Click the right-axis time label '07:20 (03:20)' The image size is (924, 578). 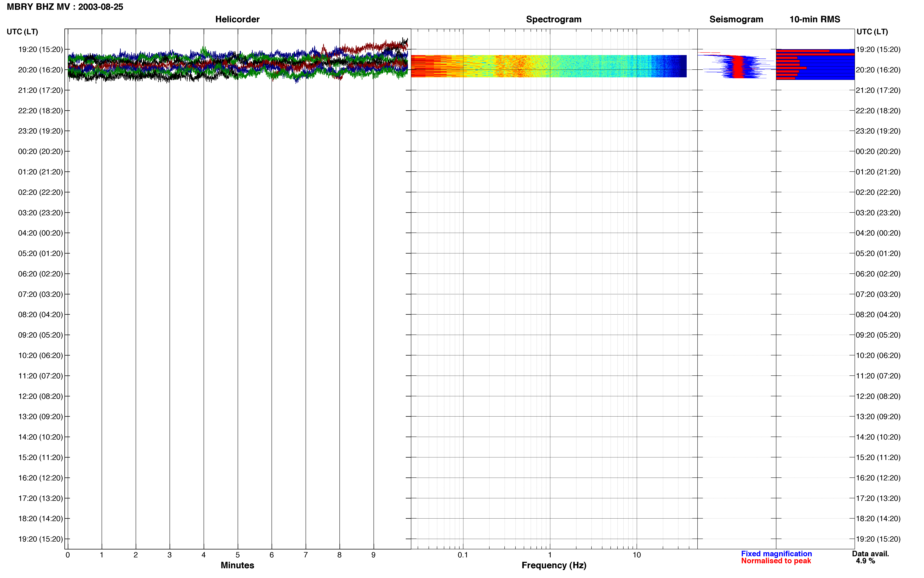click(x=878, y=294)
